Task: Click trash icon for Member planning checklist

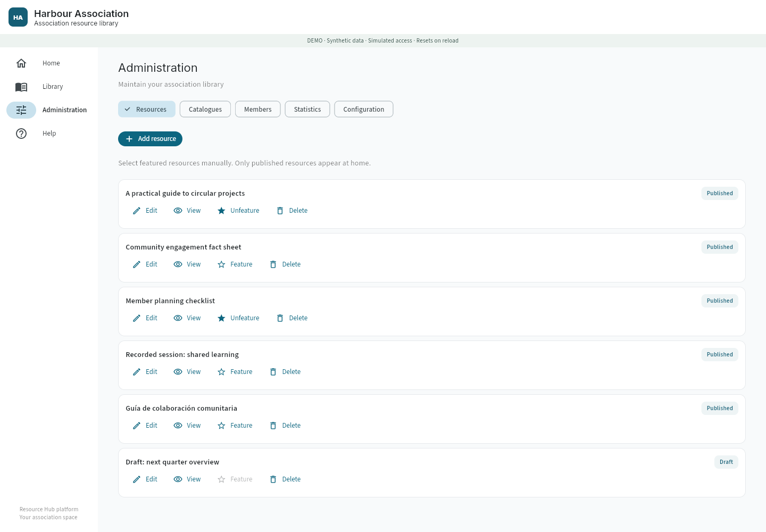Action: coord(280,318)
